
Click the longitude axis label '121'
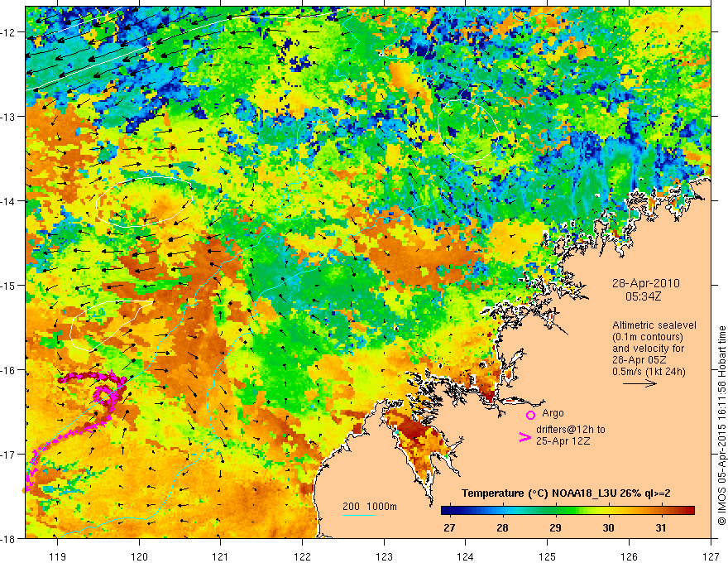221,556
